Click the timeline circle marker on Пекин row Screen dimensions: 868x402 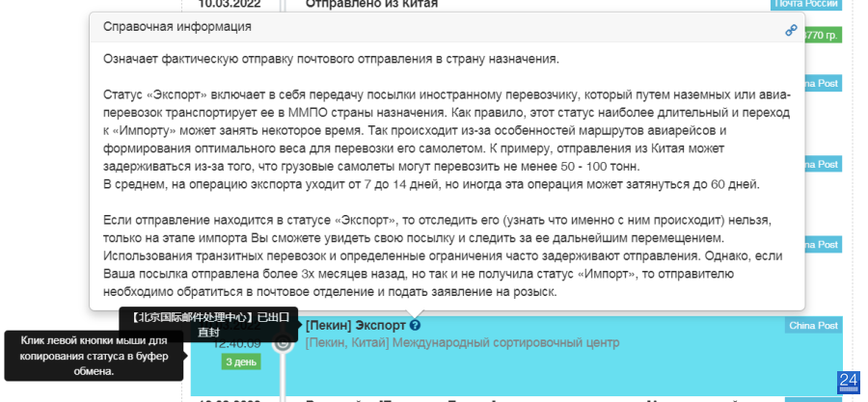pos(283,343)
